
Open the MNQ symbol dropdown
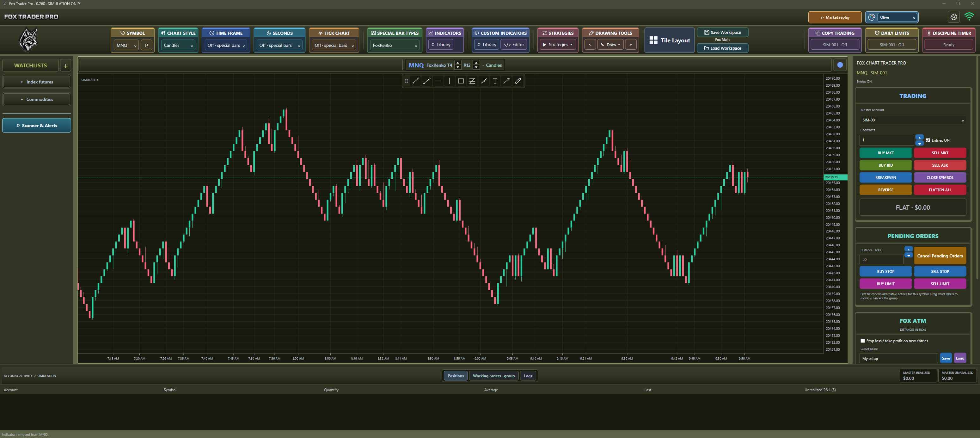pyautogui.click(x=126, y=45)
